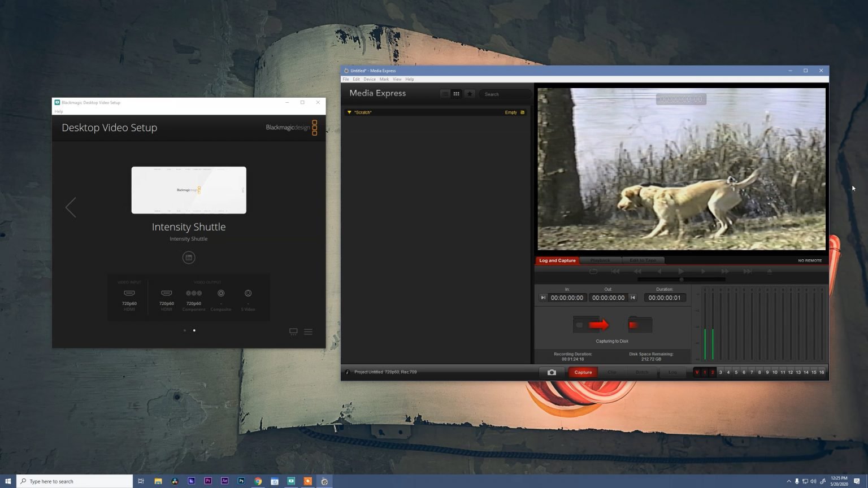The width and height of the screenshot is (868, 488).
Task: Collapse the Scratch bin triangle
Action: [349, 112]
